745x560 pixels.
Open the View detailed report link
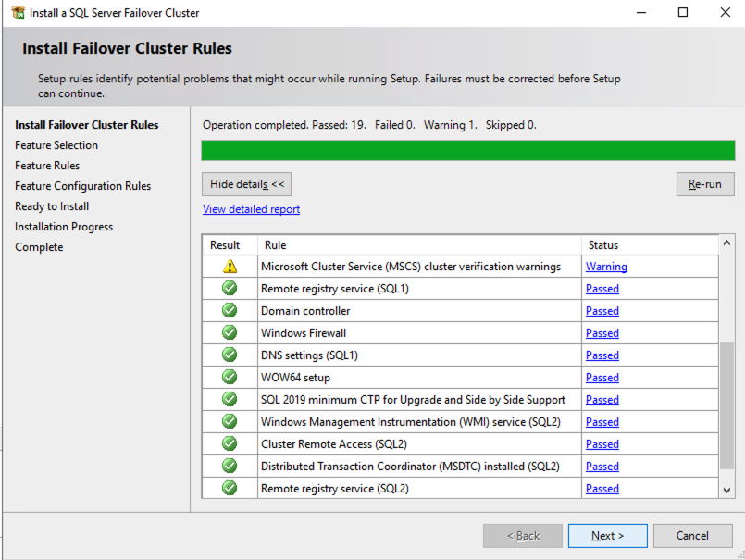pyautogui.click(x=251, y=209)
